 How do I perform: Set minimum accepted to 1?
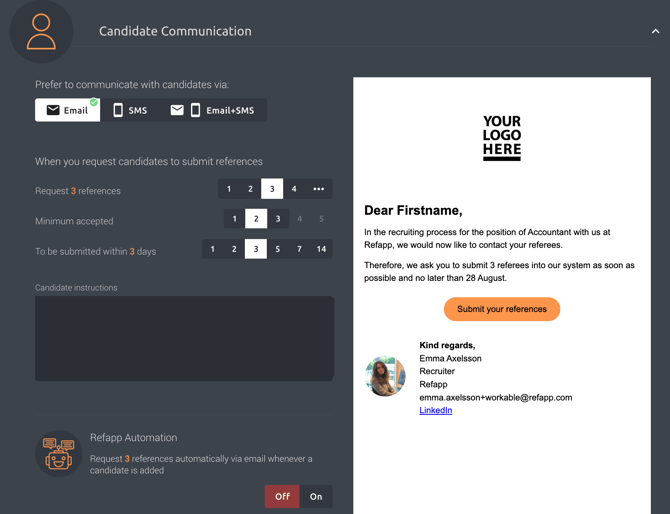coord(234,219)
